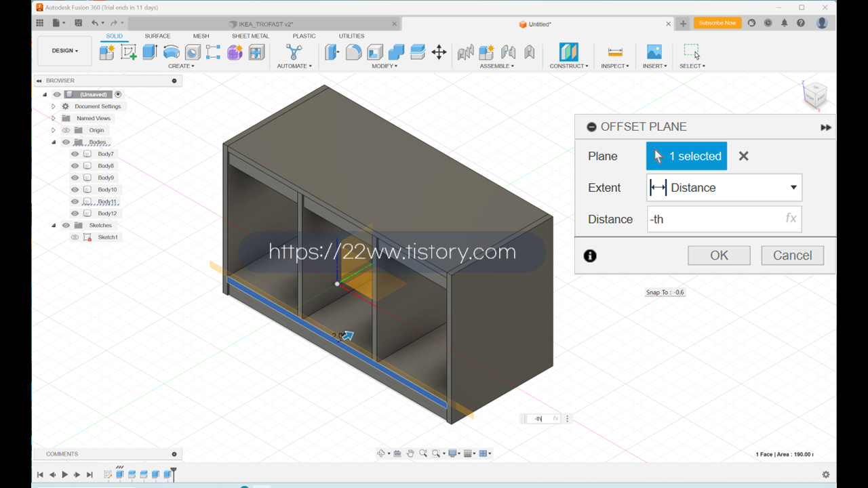
Task: Select the Create Sketch tool
Action: point(129,52)
